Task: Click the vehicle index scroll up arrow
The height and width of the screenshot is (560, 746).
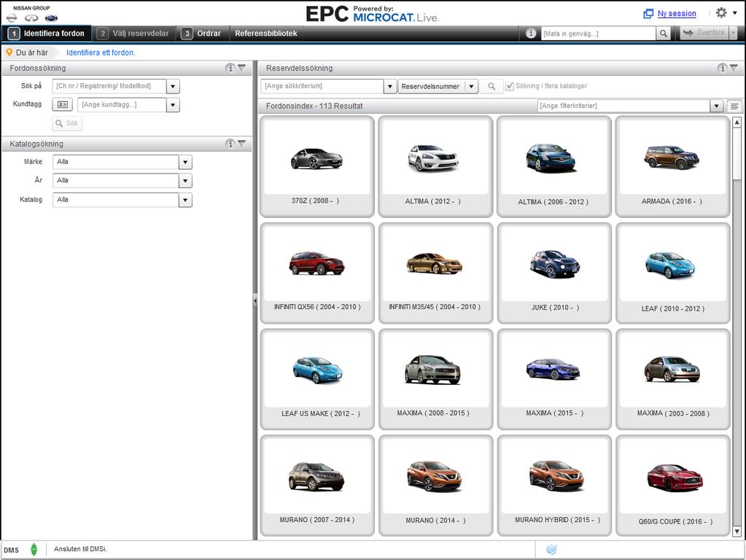Action: 737,122
